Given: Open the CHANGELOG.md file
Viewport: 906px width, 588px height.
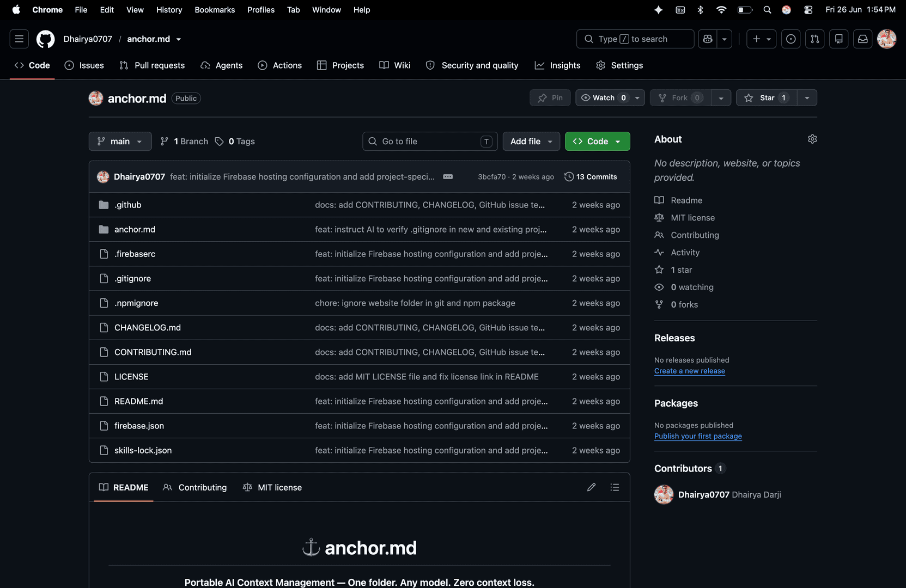Looking at the screenshot, I should 148,328.
